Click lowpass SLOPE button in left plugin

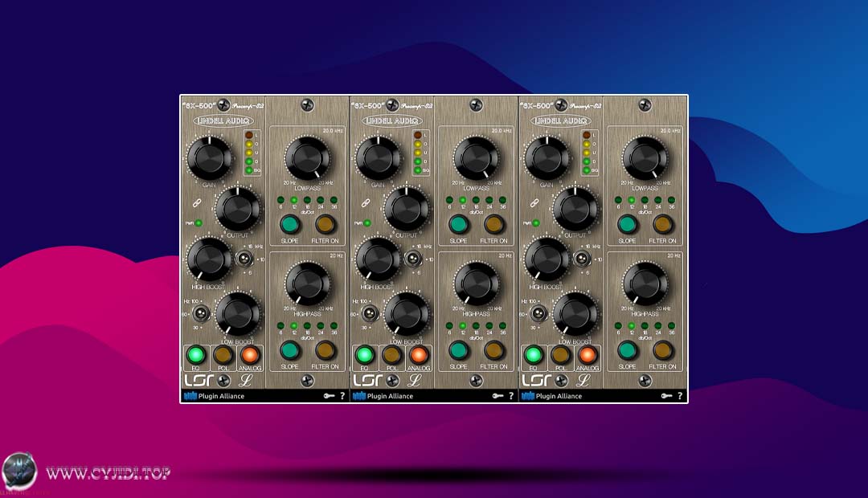coord(289,224)
